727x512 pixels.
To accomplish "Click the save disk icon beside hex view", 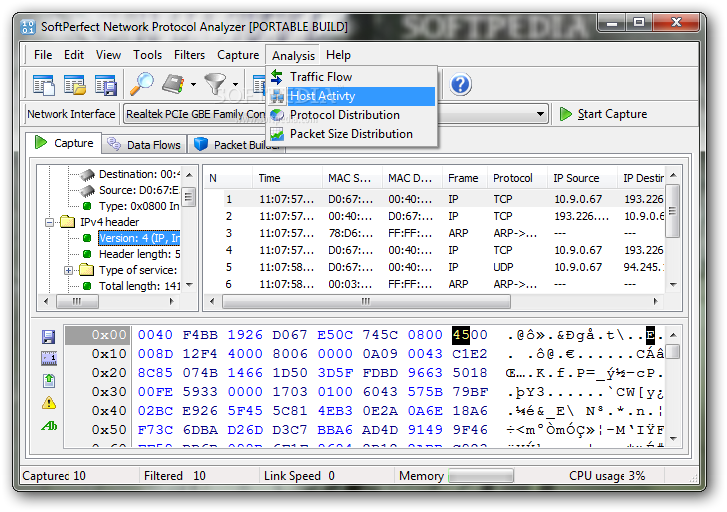I will pos(49,336).
